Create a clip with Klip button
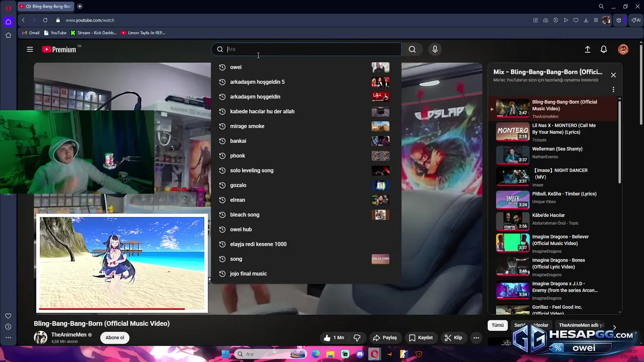Screen dimensions: 644x362 click(x=453, y=338)
